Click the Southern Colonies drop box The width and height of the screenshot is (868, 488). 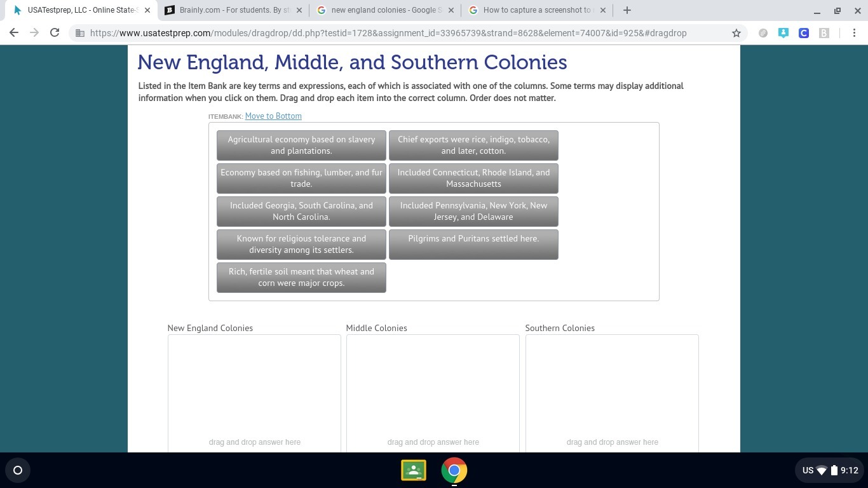pos(612,393)
